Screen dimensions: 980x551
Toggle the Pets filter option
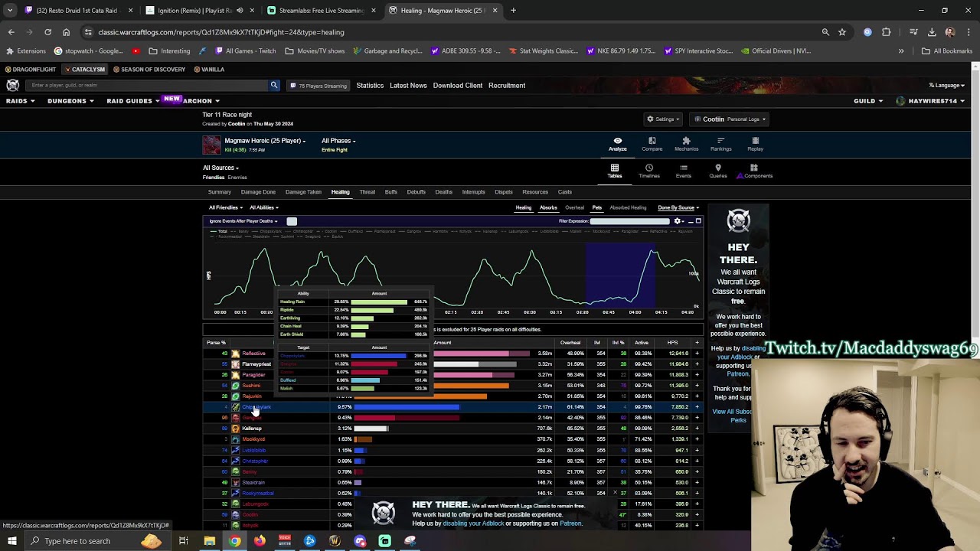(597, 207)
